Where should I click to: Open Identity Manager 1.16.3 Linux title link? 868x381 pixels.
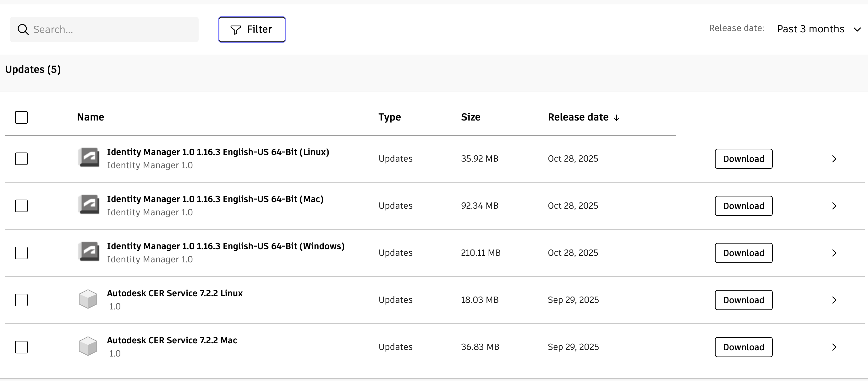pyautogui.click(x=218, y=152)
